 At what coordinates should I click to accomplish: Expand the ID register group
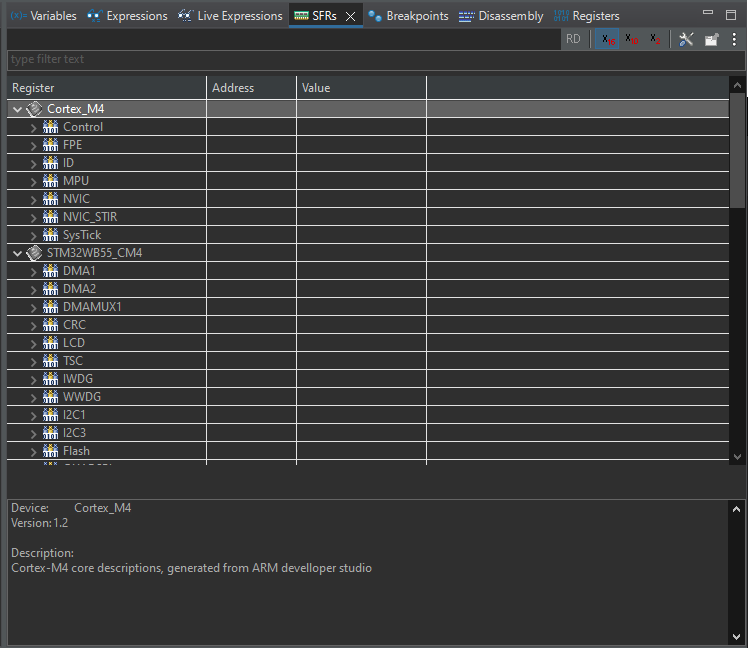pyautogui.click(x=33, y=164)
